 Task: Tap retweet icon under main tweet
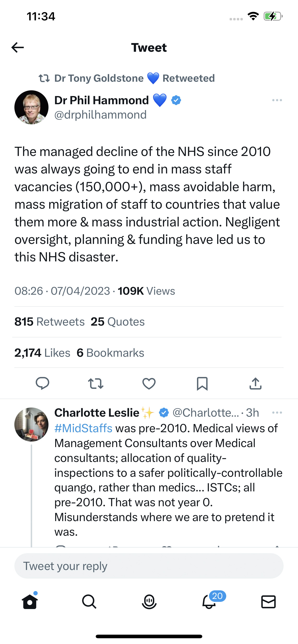[x=96, y=384]
